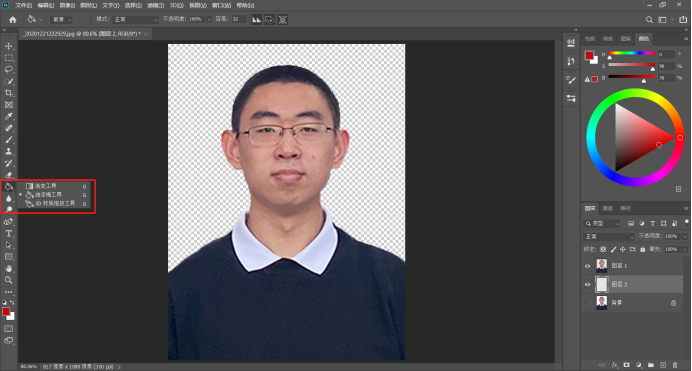This screenshot has height=371, width=692.
Task: Expand the layer fill dropdown arrow
Action: 685,249
